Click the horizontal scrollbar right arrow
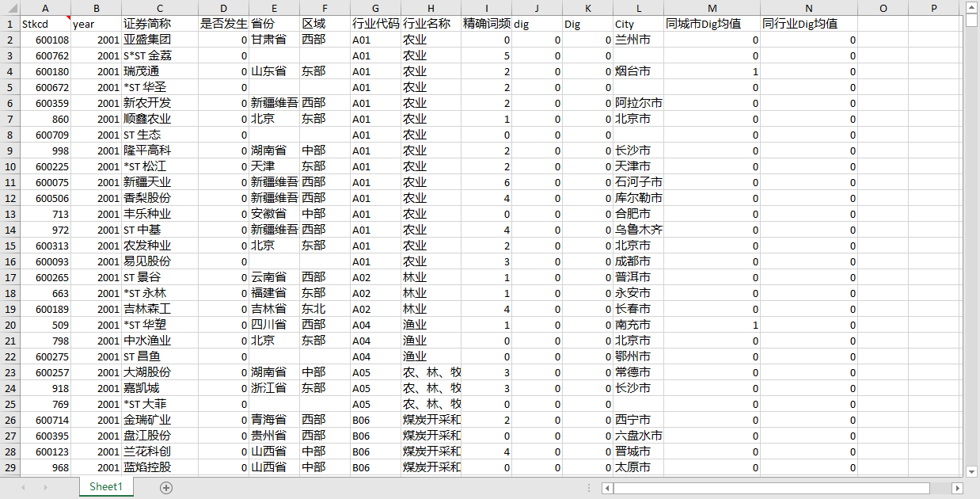Viewport: 980px width, 499px height. pyautogui.click(x=957, y=488)
